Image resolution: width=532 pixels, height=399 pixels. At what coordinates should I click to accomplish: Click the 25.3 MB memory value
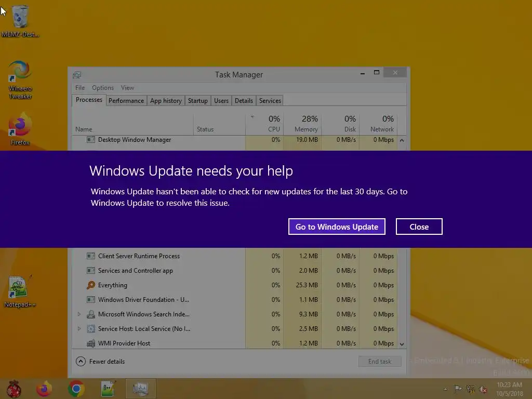(x=307, y=285)
